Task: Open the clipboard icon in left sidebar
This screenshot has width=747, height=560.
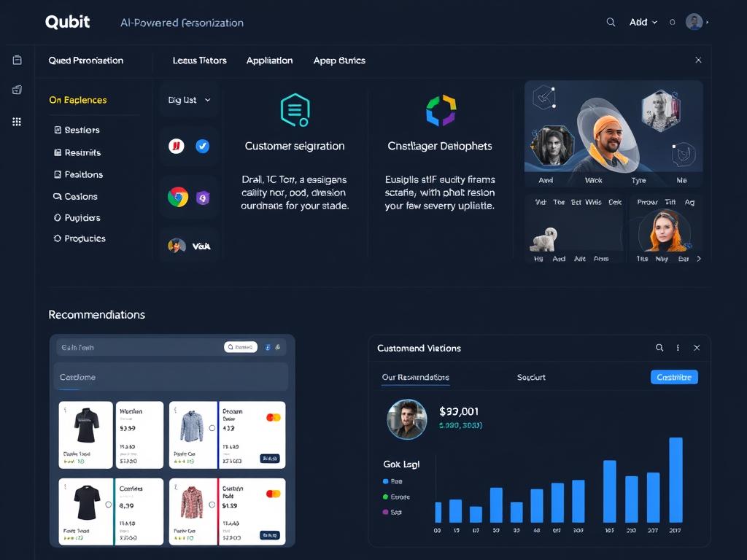Action: click(18, 60)
